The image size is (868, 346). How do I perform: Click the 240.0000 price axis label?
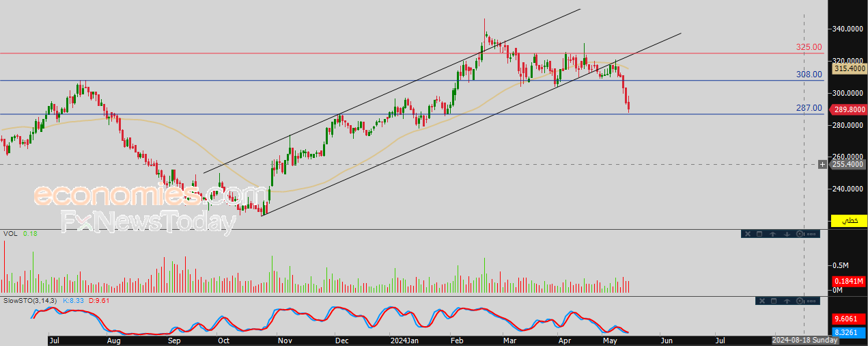pos(849,189)
